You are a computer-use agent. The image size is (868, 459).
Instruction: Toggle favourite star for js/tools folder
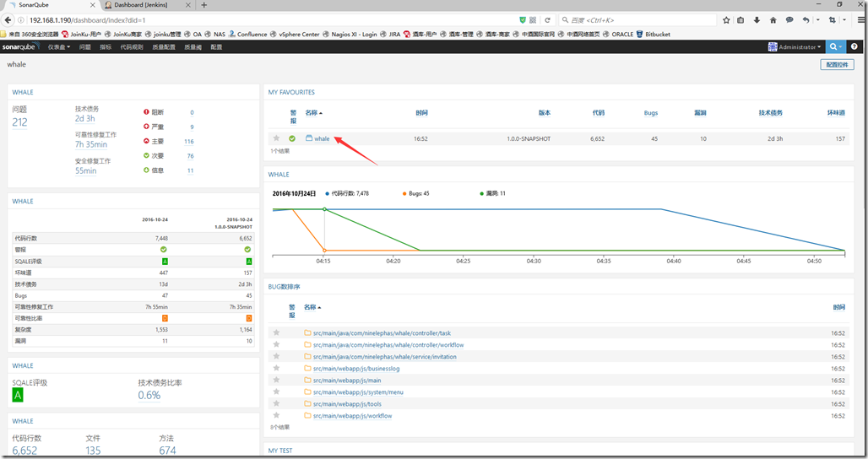point(276,403)
